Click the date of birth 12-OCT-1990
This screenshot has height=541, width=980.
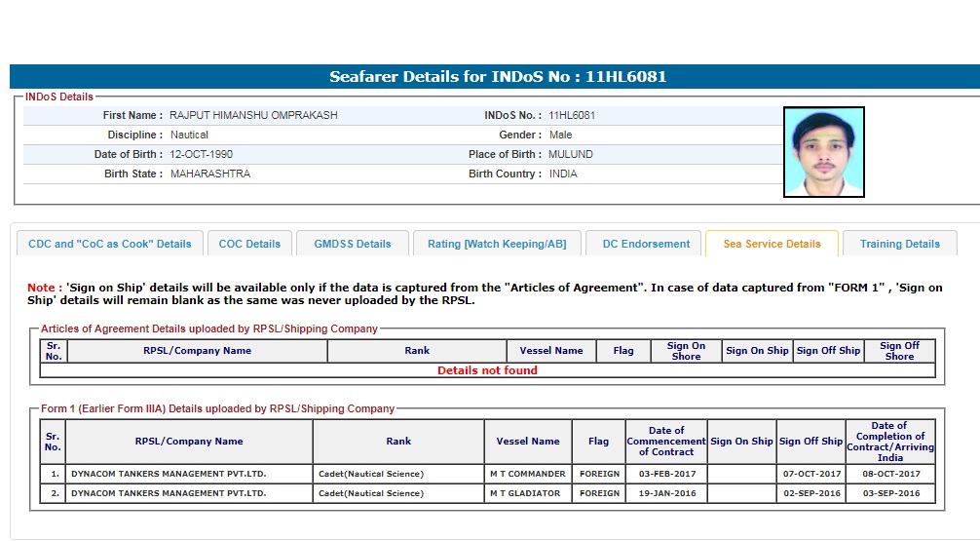[202, 154]
